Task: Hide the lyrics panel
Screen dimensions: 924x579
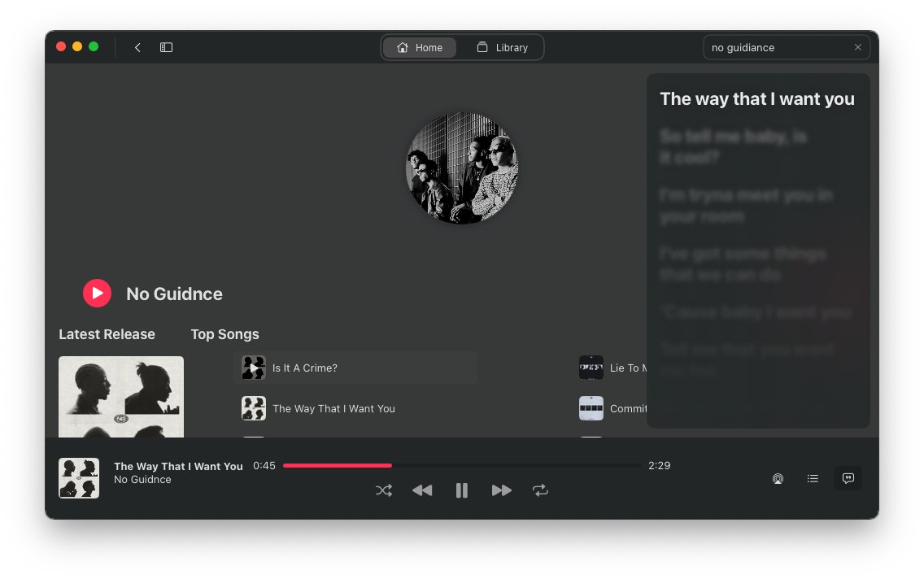Action: 848,479
